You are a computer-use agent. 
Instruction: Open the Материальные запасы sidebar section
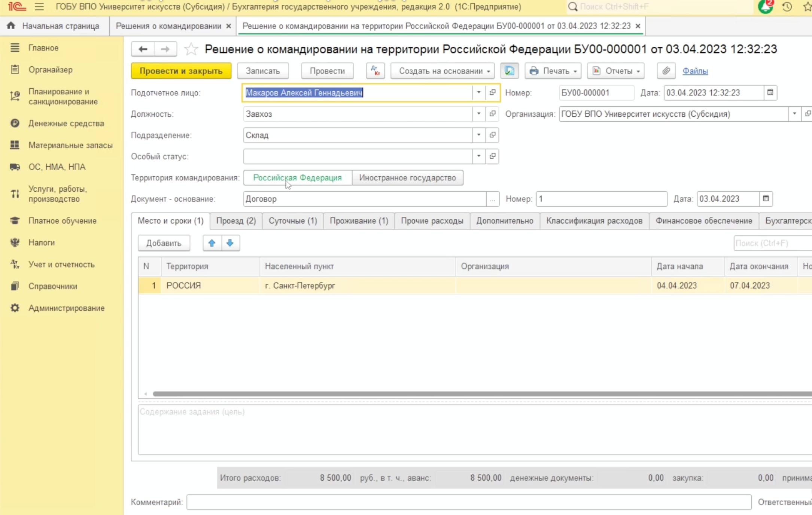point(70,145)
